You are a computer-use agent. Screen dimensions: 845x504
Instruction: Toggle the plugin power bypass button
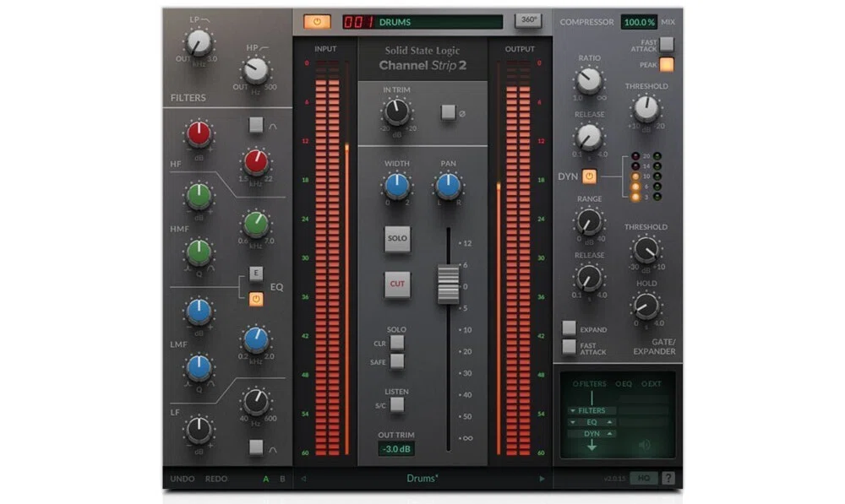(x=317, y=22)
